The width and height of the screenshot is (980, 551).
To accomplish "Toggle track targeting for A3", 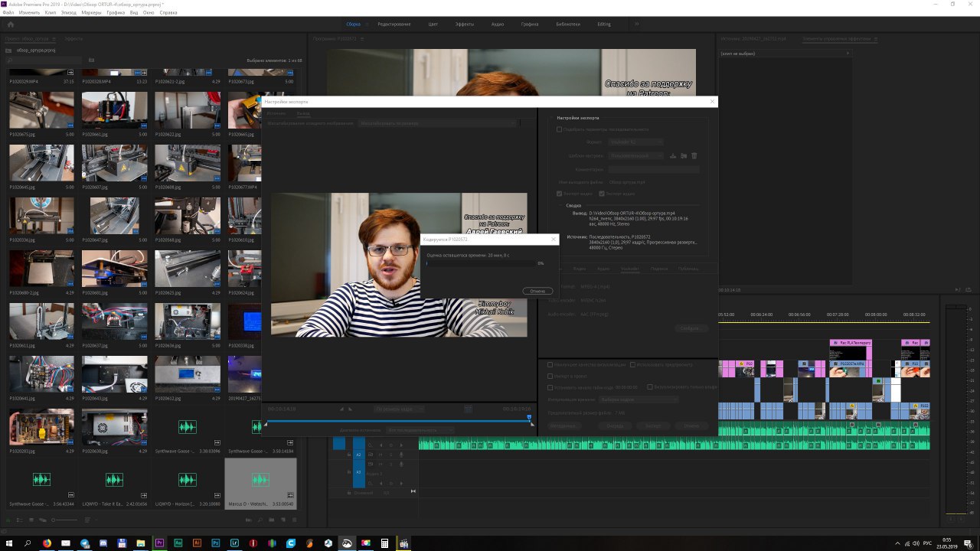I will point(358,472).
